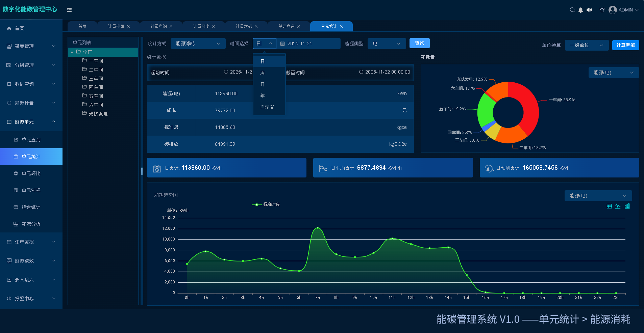Image resolution: width=644 pixels, height=333 pixels.
Task: Click the calendar icon in date field
Action: coord(282,44)
